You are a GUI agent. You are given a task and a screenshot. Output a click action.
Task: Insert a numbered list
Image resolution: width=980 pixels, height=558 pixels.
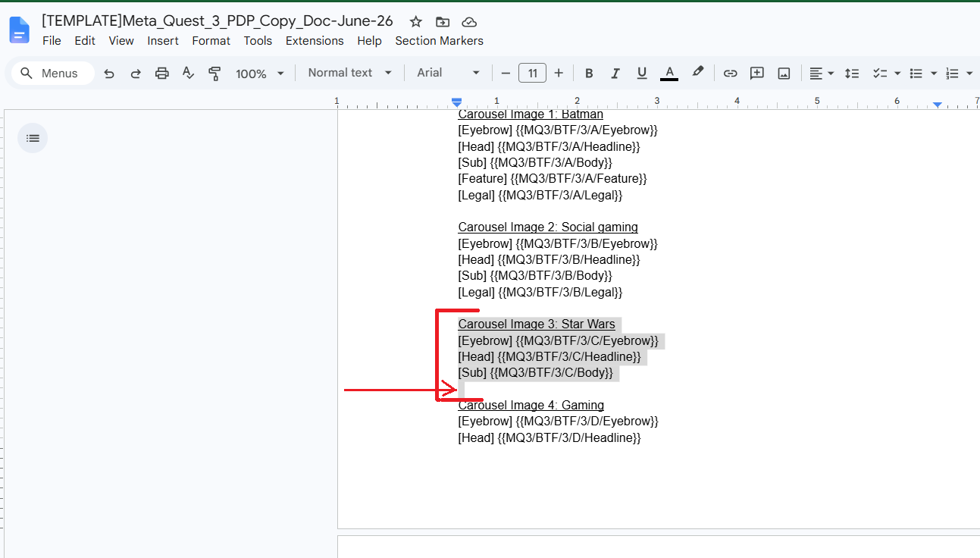[x=952, y=74]
